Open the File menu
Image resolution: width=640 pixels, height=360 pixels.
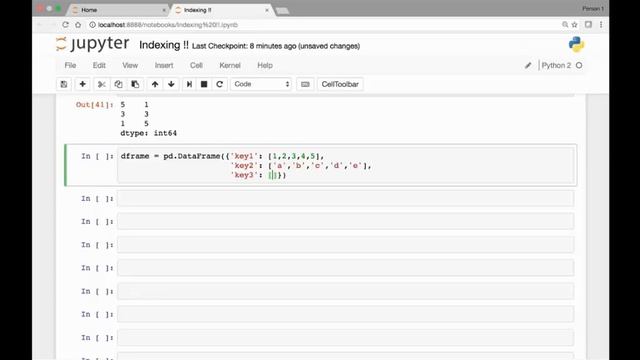[x=70, y=65]
